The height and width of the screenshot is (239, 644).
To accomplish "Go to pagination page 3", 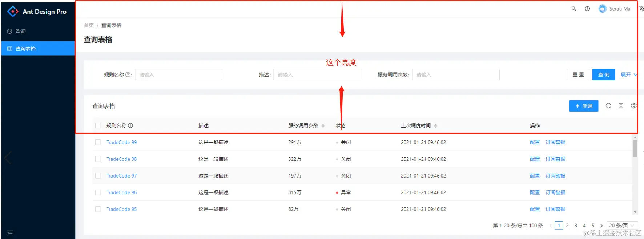I will pyautogui.click(x=576, y=226).
